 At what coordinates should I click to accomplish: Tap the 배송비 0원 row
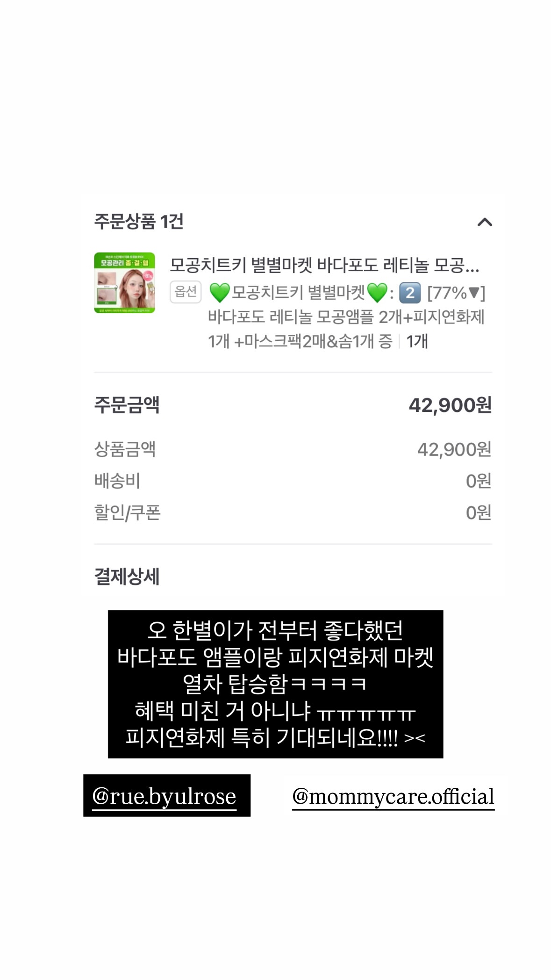293,481
